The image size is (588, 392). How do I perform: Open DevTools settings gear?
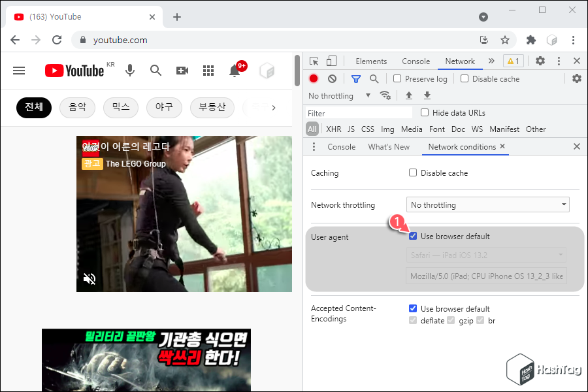tap(540, 60)
